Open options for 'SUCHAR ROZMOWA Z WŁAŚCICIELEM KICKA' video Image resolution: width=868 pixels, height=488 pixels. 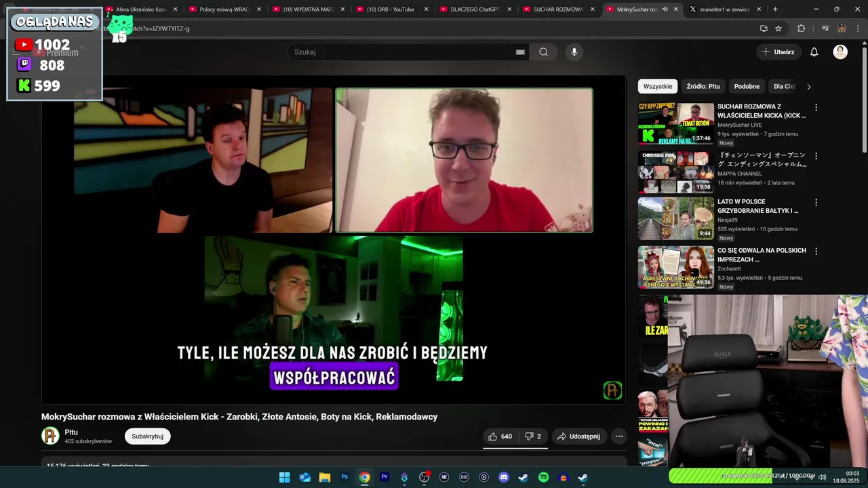816,107
